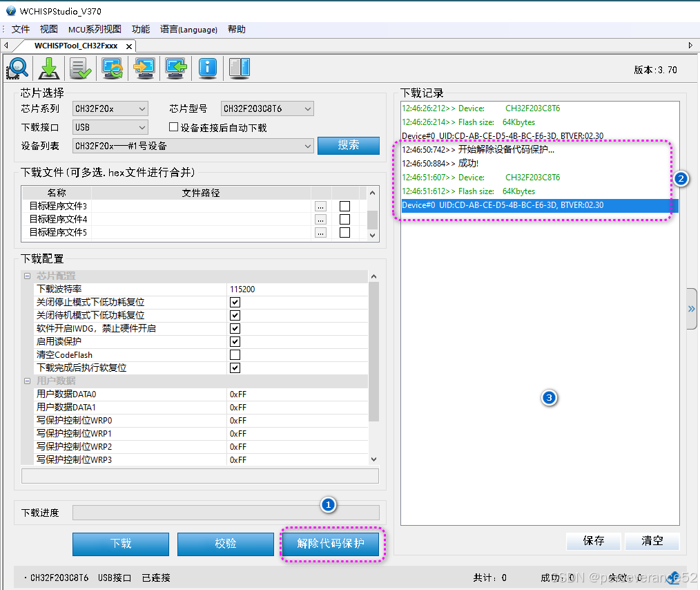Click the right tab scroll arrow
The width and height of the screenshot is (700, 590).
point(690,45)
